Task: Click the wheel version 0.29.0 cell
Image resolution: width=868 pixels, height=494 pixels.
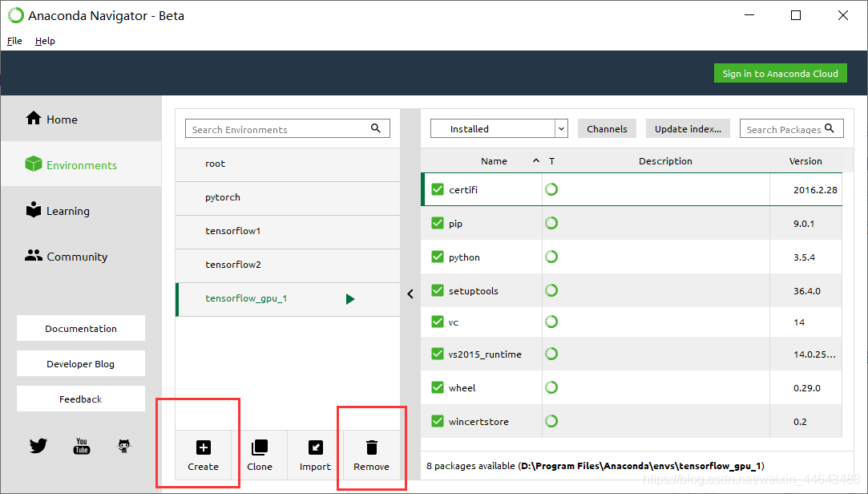Action: tap(805, 387)
